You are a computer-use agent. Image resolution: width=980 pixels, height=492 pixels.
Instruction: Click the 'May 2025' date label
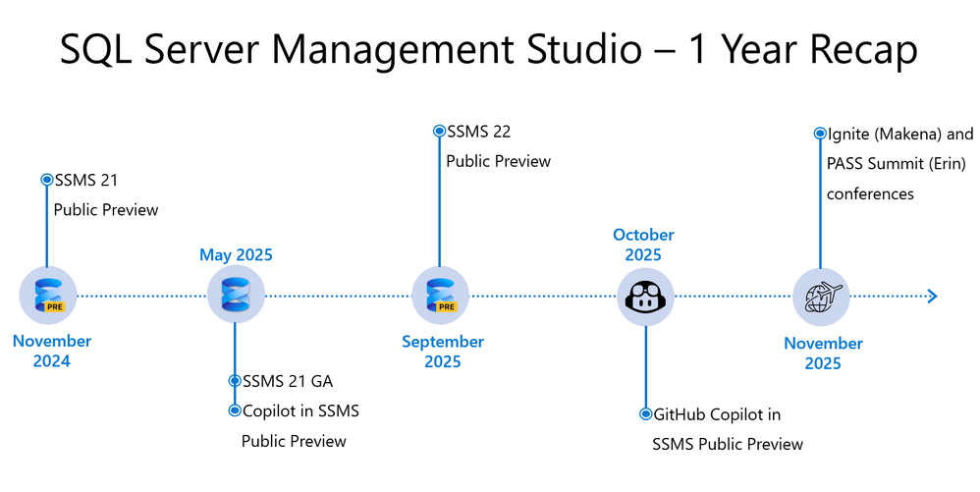[237, 255]
